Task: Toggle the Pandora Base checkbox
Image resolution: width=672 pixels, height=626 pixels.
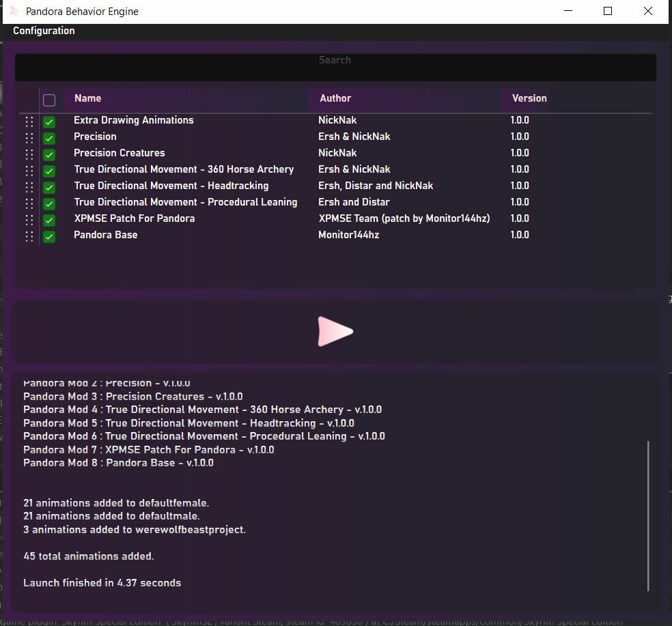Action: click(x=49, y=237)
